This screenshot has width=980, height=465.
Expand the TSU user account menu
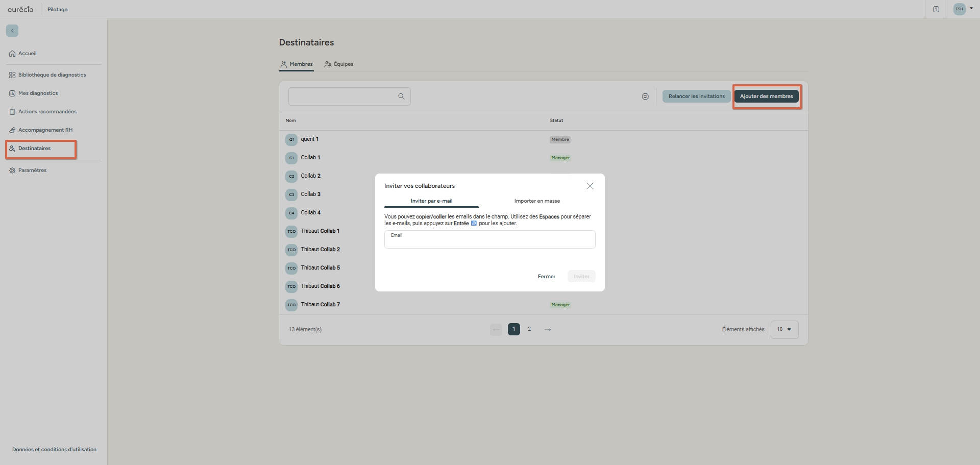[x=963, y=9]
